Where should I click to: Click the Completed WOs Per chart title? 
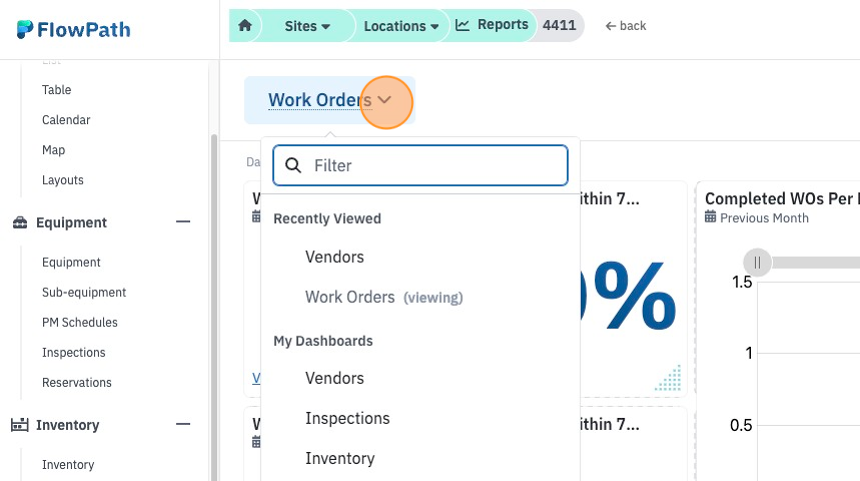(782, 199)
